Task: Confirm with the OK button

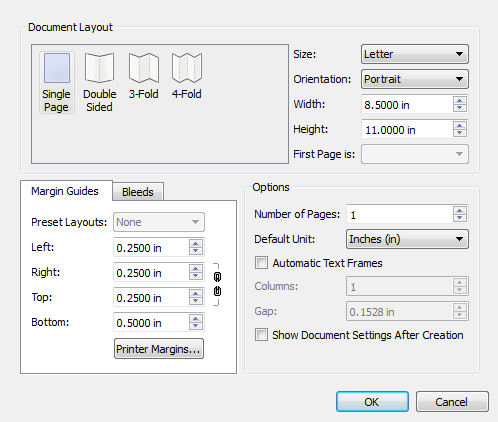Action: (x=372, y=402)
